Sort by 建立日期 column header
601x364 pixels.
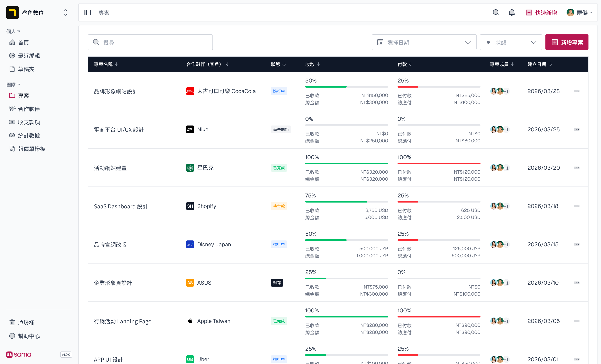pyautogui.click(x=540, y=64)
